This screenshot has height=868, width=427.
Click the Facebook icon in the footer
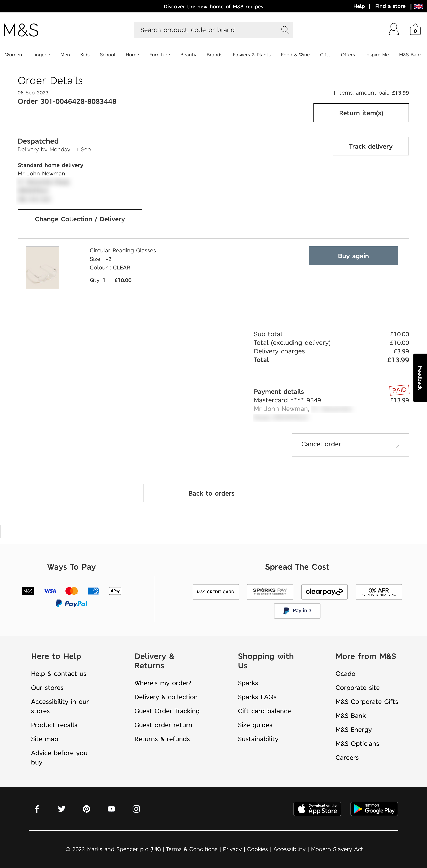[37, 809]
